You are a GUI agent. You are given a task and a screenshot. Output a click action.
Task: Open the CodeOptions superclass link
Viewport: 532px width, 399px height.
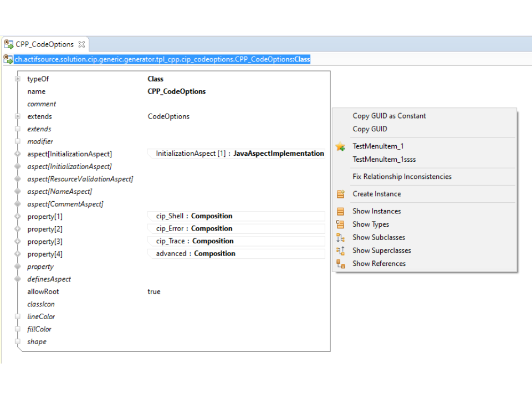point(168,116)
